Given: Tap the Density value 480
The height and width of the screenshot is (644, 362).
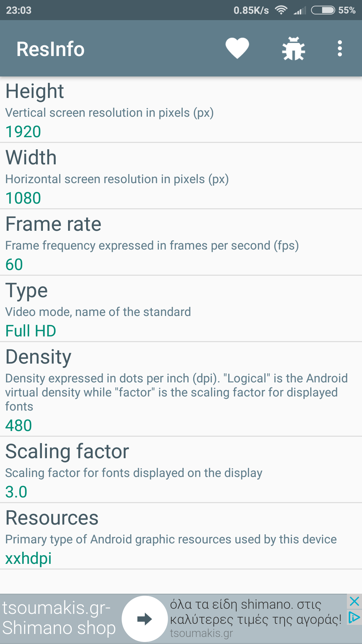Looking at the screenshot, I should (x=19, y=425).
